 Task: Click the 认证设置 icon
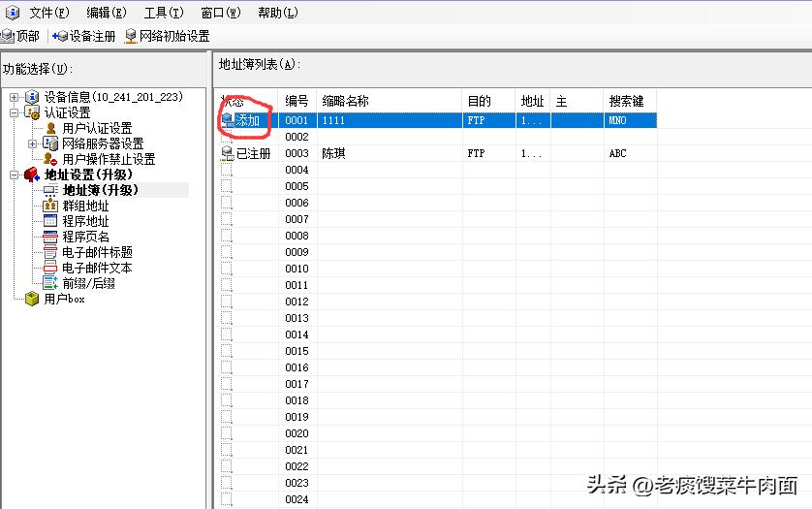[32, 112]
